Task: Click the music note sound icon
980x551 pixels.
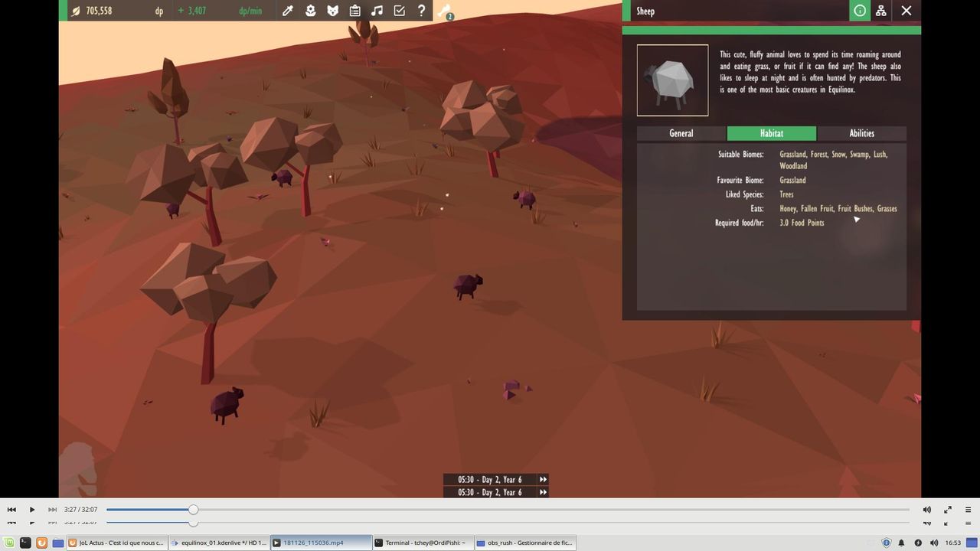Action: [377, 11]
